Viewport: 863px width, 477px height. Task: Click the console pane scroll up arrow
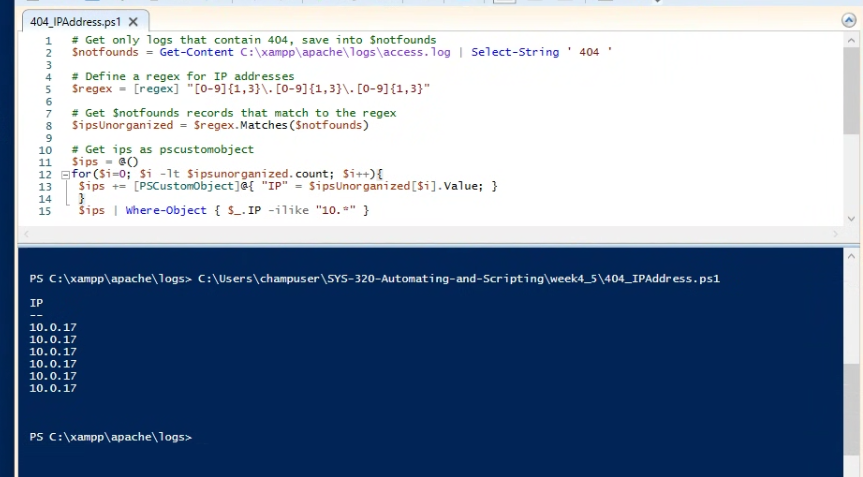click(850, 256)
